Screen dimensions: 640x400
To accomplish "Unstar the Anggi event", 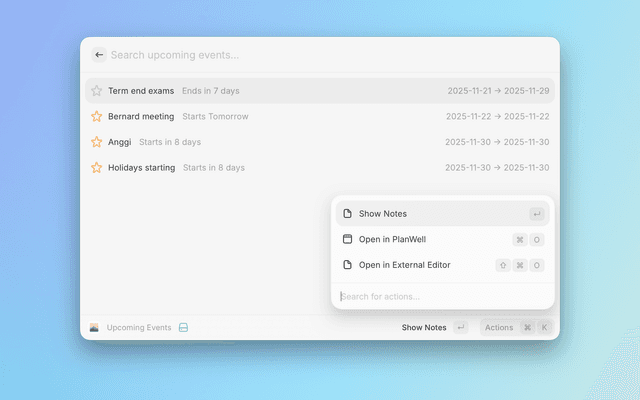I will 97,142.
